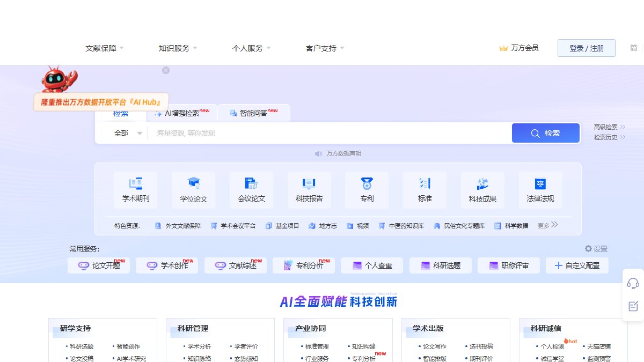Open the 标准 standards icon
The width and height of the screenshot is (644, 362).
click(x=425, y=183)
